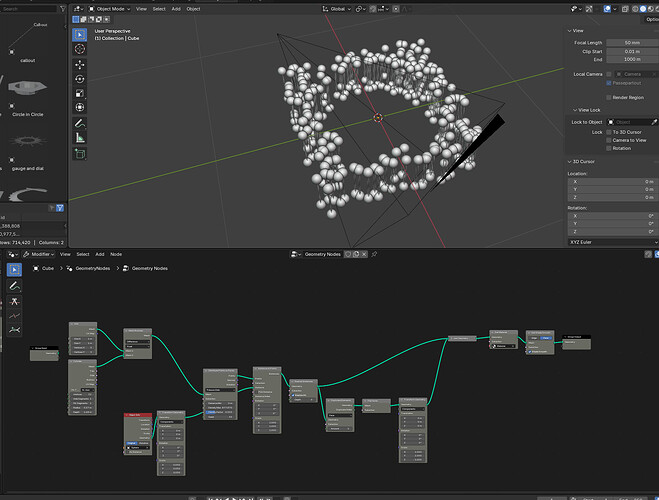Switch to wireframe viewport shading
Viewport: 659px width, 500px height.
point(635,9)
